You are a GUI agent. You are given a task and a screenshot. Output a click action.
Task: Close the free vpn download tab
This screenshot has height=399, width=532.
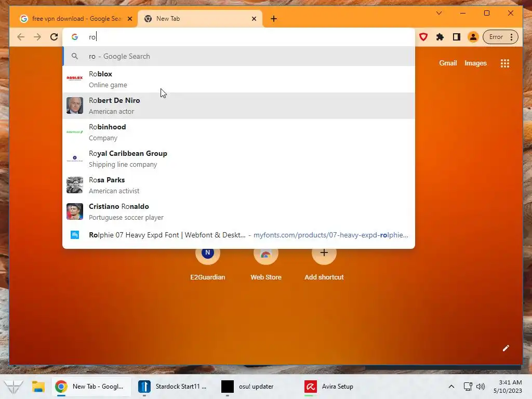click(129, 19)
